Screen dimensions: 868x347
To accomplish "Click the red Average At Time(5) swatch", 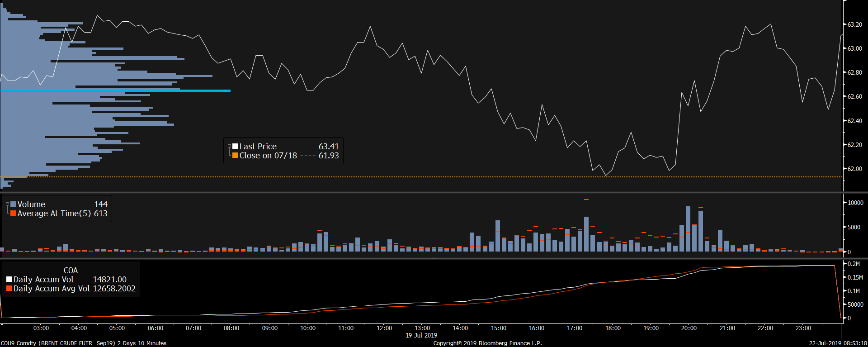I will pos(13,213).
